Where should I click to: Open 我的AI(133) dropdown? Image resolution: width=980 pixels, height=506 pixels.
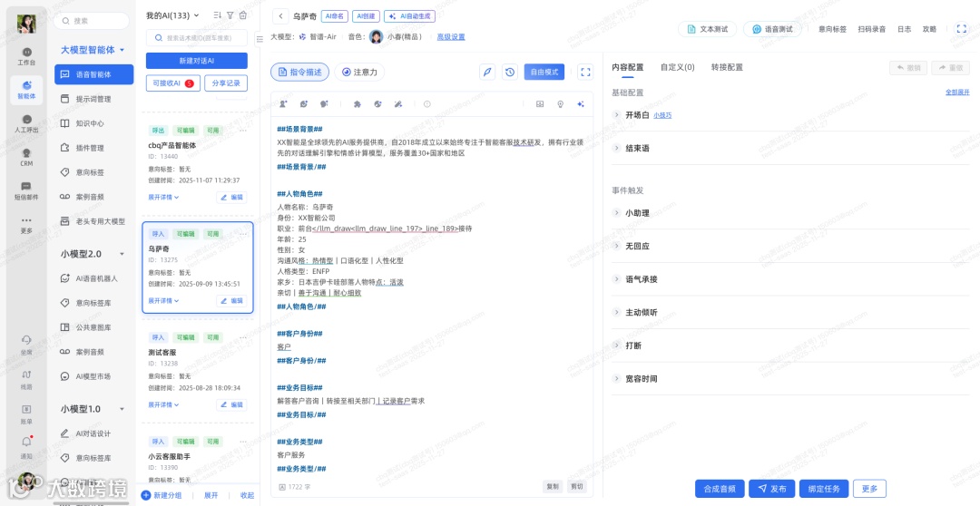click(x=171, y=15)
